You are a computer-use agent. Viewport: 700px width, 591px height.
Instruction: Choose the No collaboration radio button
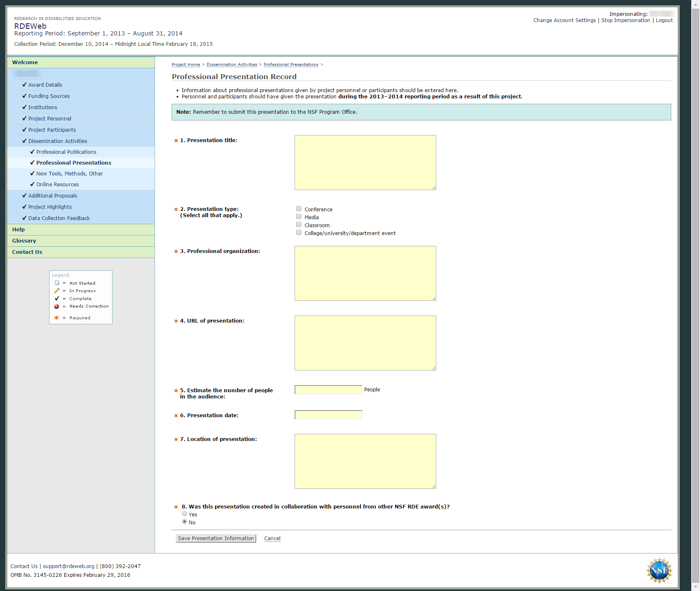[185, 522]
